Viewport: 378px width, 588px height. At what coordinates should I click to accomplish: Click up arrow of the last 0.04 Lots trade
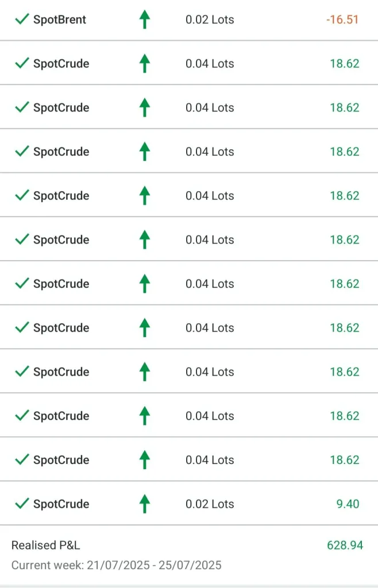click(145, 460)
